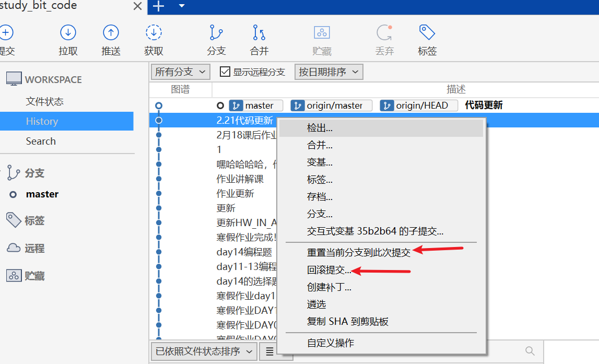Click the Merge (合并) toolbar icon

(259, 33)
